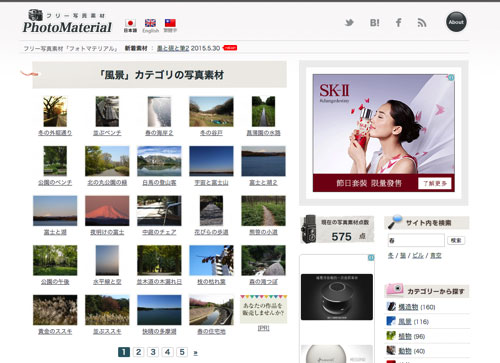This screenshot has width=500, height=363.
Task: Click the search submit button
Action: click(x=456, y=240)
